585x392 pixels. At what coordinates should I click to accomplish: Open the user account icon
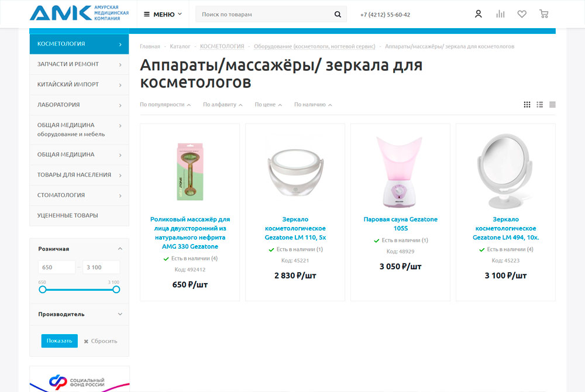click(x=479, y=14)
